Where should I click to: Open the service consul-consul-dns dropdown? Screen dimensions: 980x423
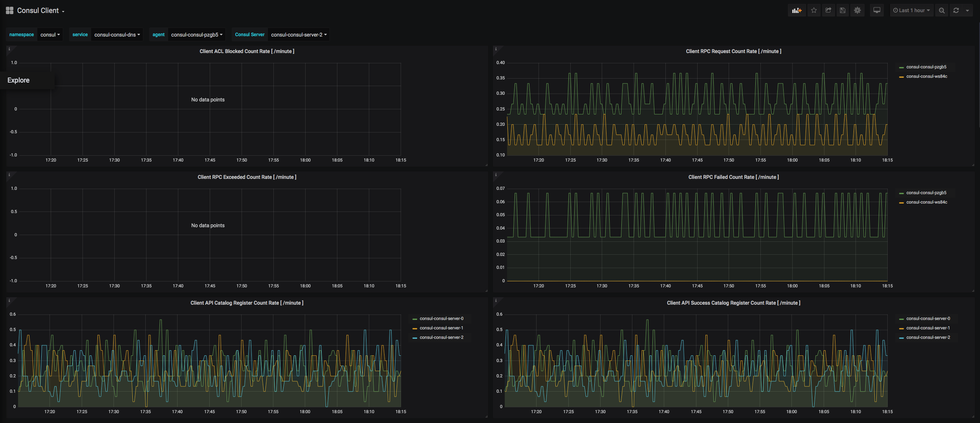[117, 35]
